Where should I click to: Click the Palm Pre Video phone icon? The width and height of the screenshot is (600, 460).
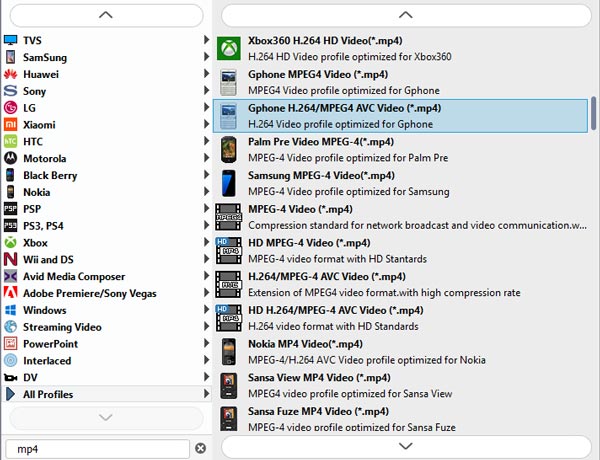click(228, 150)
